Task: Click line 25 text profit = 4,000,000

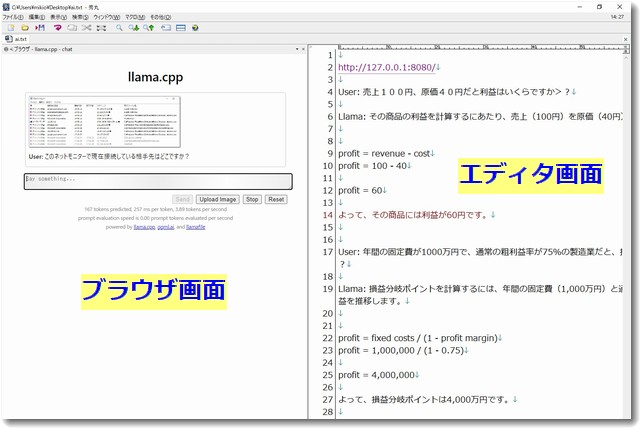Action: coord(376,375)
